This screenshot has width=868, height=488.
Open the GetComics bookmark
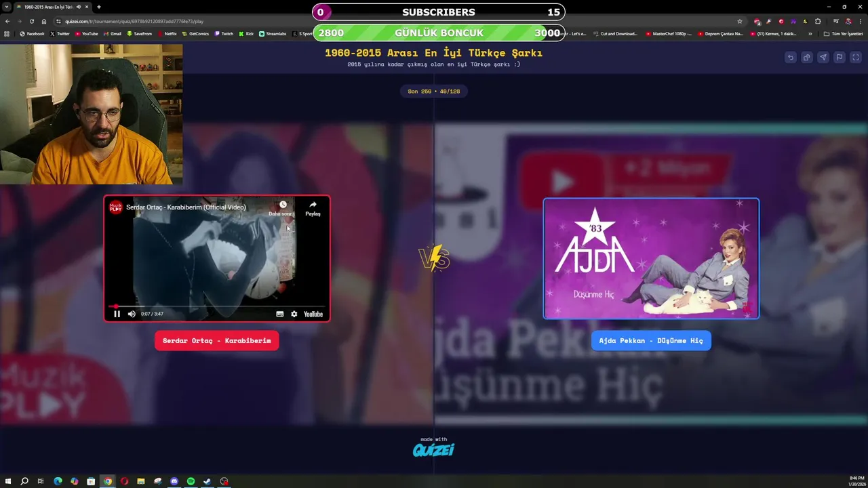click(x=195, y=33)
